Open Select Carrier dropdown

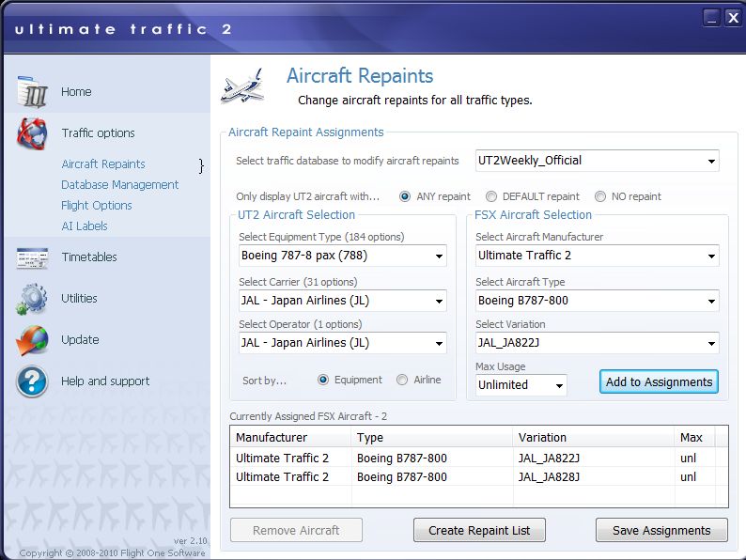pos(343,301)
